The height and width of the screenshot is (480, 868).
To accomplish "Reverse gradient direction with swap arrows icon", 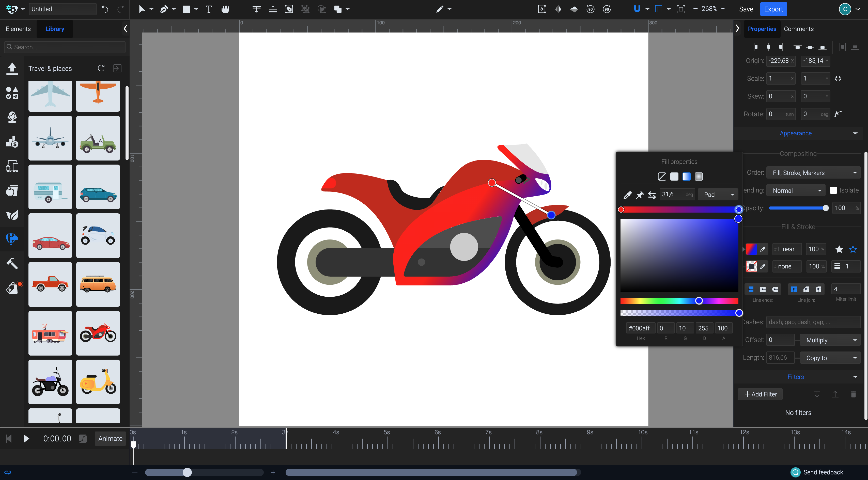I will (652, 195).
